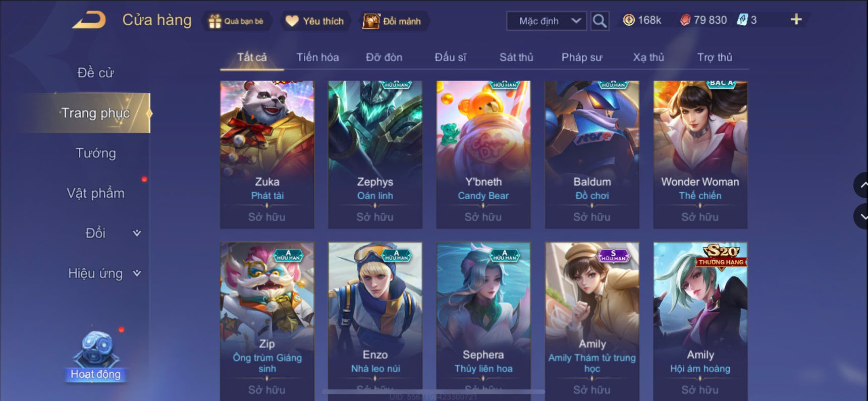Open Yêu thích heart favorites

coord(292,21)
